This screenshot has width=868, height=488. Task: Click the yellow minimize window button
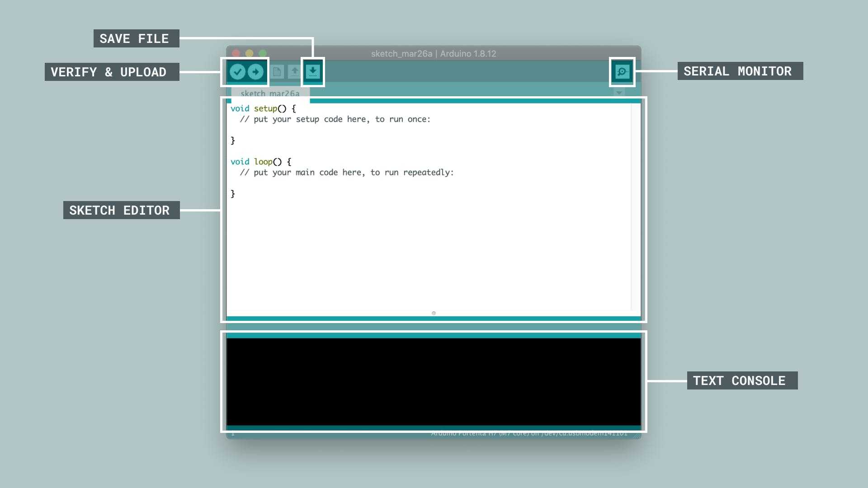click(249, 53)
